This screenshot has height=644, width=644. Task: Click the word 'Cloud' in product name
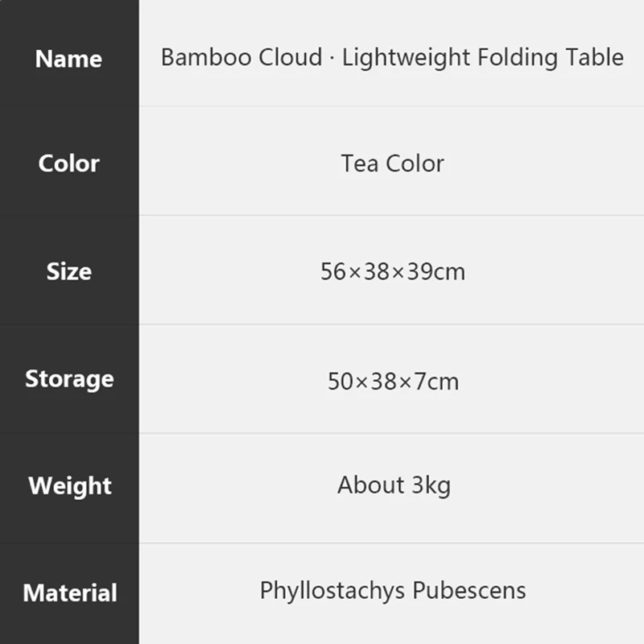click(x=290, y=58)
